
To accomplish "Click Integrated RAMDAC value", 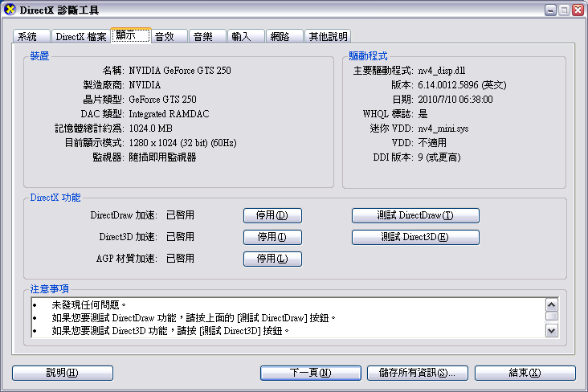I will click(169, 114).
